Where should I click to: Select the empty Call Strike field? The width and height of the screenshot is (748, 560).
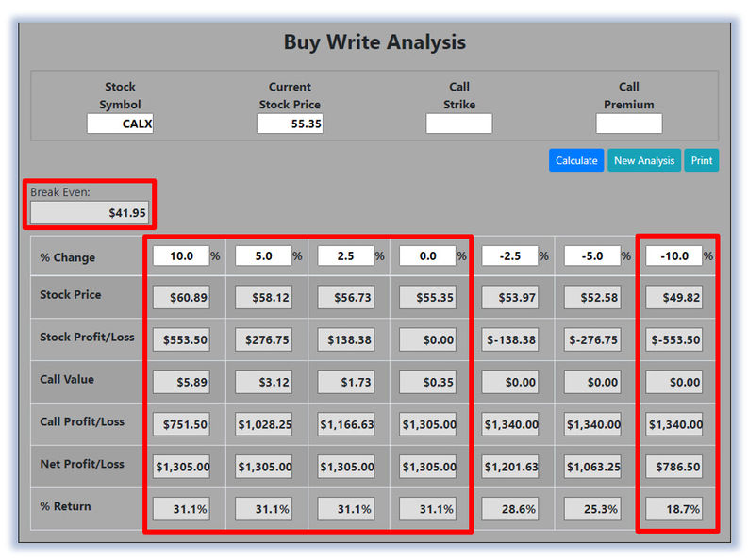[x=459, y=124]
